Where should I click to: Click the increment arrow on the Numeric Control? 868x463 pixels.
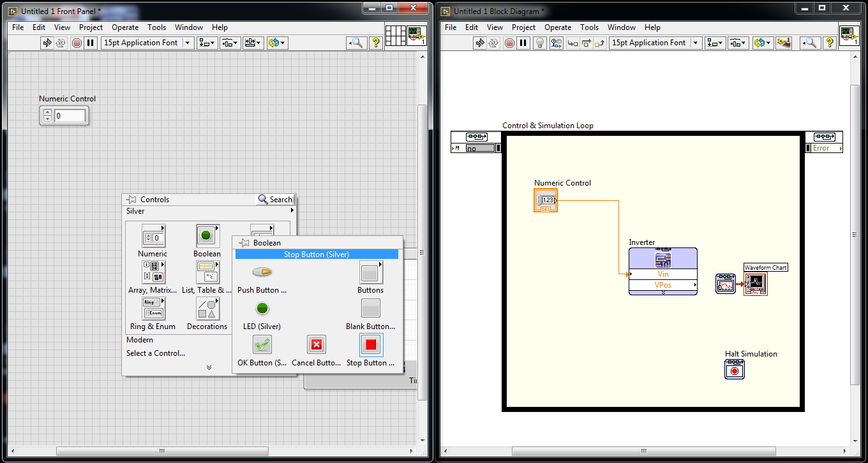point(47,112)
